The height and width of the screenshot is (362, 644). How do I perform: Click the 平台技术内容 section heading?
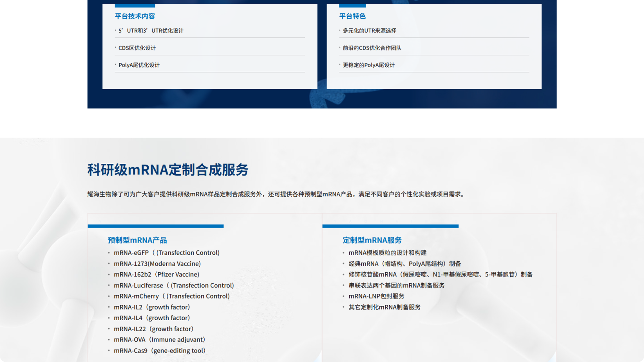(135, 16)
